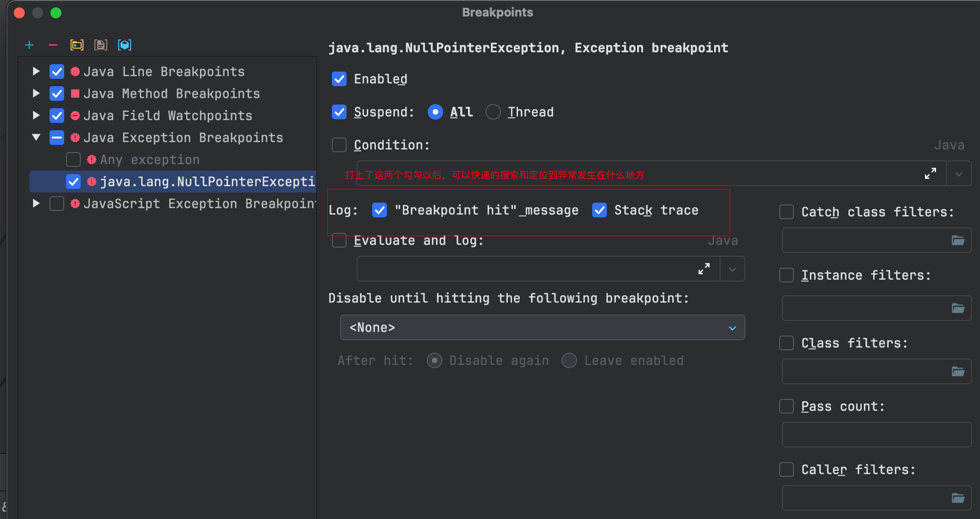Expand the Java Line Breakpoints node
The width and height of the screenshot is (980, 519).
[x=36, y=72]
